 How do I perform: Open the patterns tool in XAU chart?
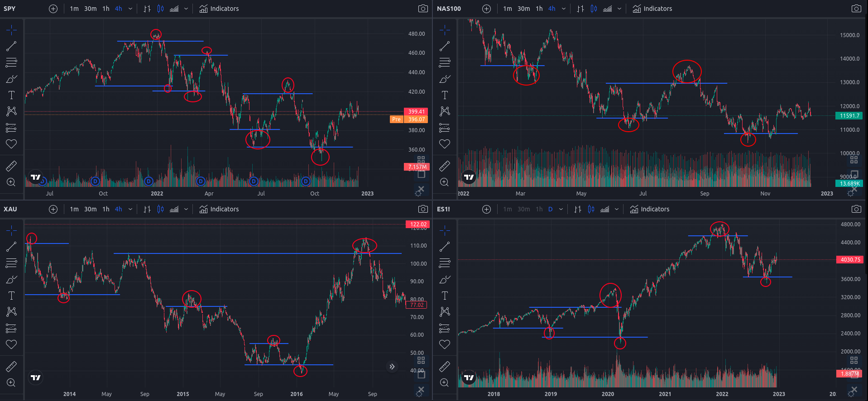11,312
